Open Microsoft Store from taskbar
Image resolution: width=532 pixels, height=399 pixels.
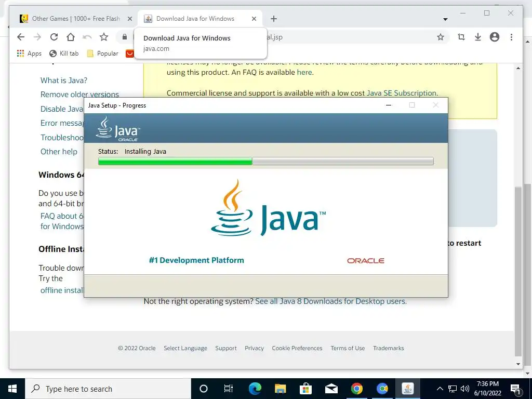pyautogui.click(x=305, y=389)
